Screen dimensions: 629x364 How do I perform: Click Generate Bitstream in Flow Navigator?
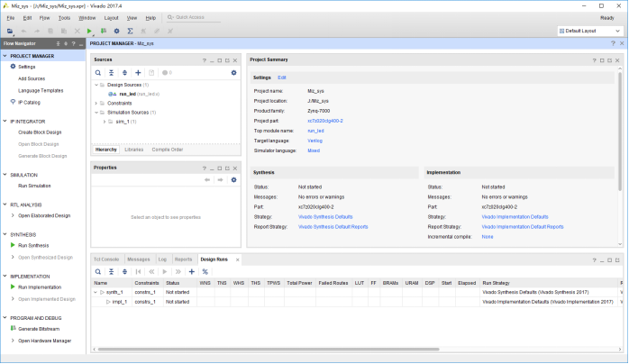pyautogui.click(x=41, y=329)
